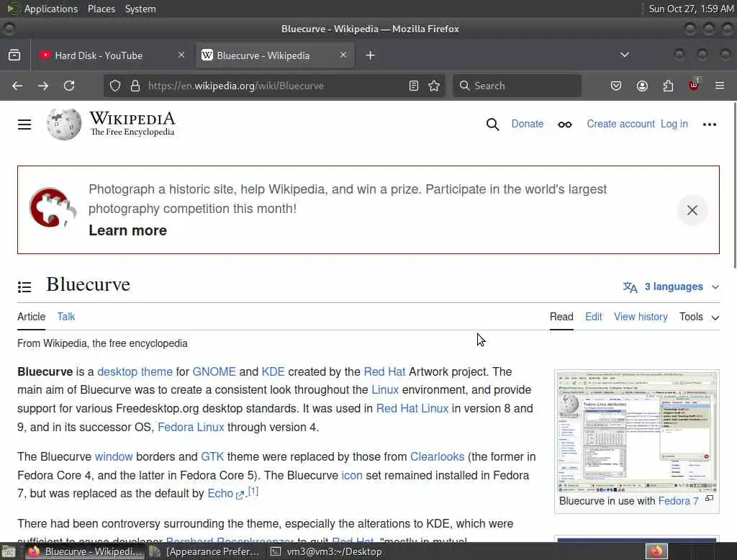Screen dimensions: 737x560
Task: Click Wikipedia search magnifier icon
Action: tap(492, 124)
